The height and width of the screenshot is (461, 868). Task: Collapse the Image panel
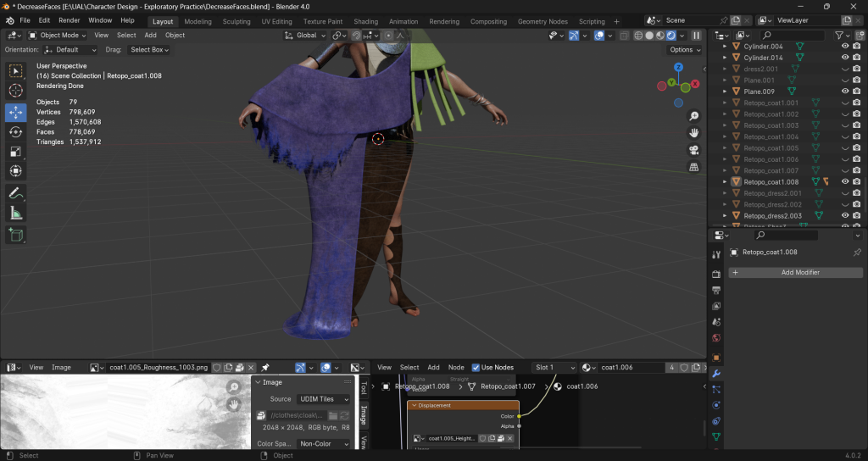click(x=258, y=382)
